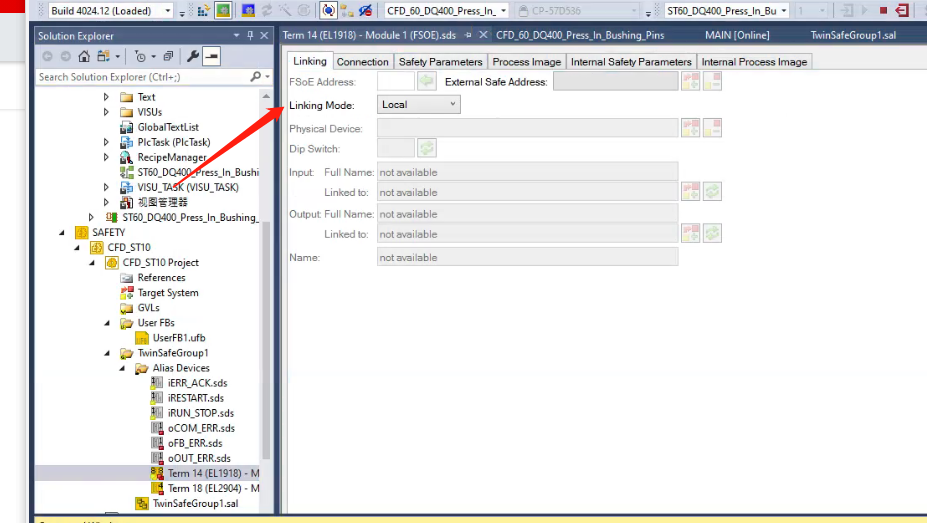Click the red Stop square in top toolbar

883,11
